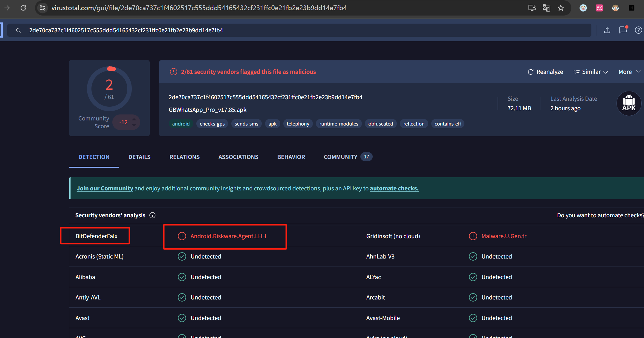Upvote the community score arrow
The width and height of the screenshot is (644, 338).
134,119
